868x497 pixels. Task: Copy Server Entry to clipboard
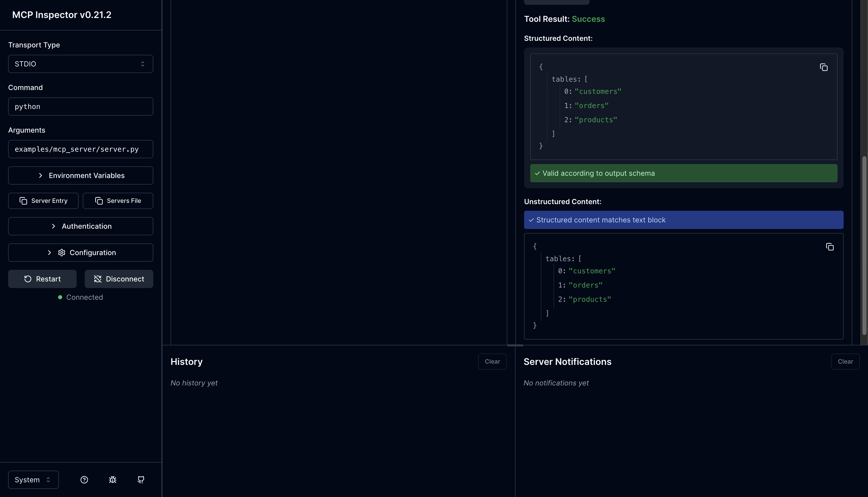[43, 201]
